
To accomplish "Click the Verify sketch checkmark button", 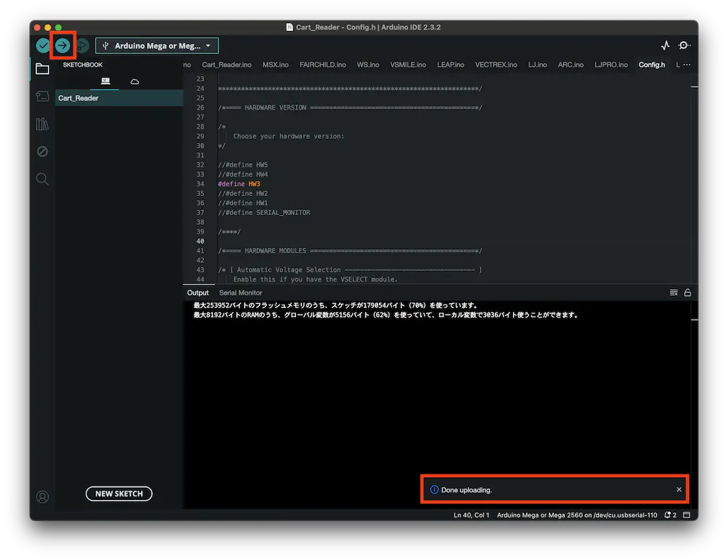I will coord(42,46).
